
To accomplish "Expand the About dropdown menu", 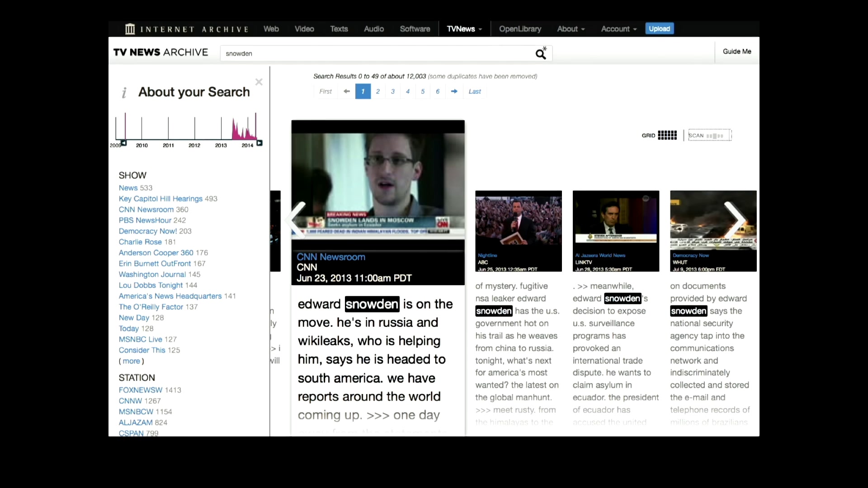I will coord(571,29).
